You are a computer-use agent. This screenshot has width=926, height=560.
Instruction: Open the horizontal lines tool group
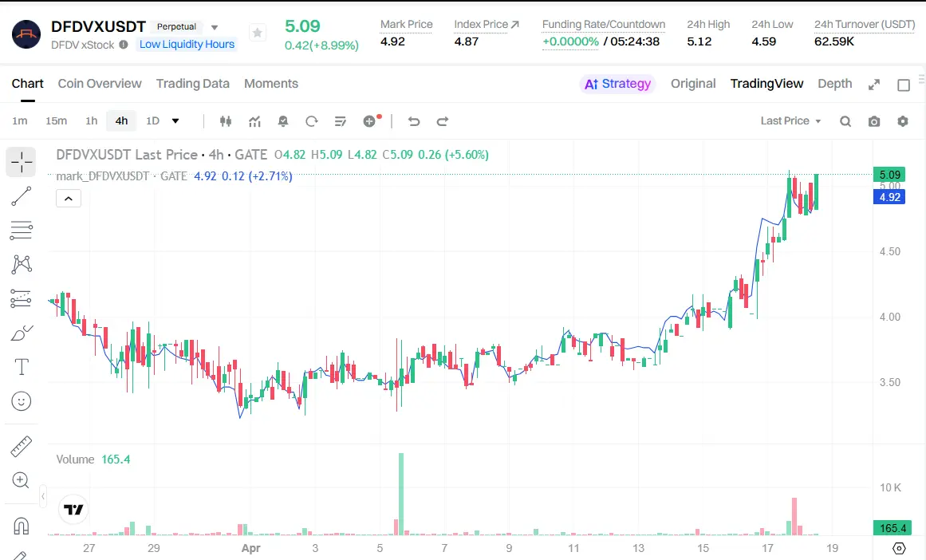(22, 231)
